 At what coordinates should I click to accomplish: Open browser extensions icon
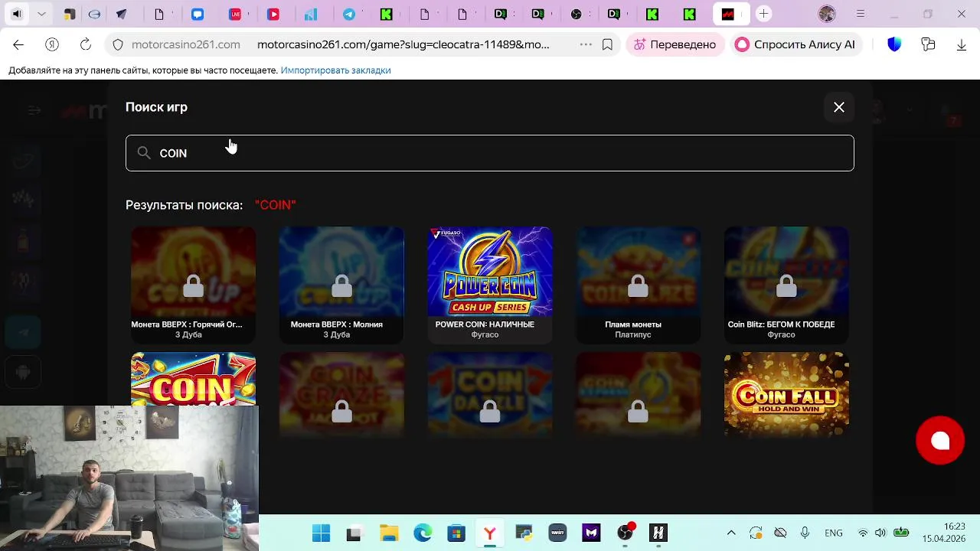pos(928,44)
